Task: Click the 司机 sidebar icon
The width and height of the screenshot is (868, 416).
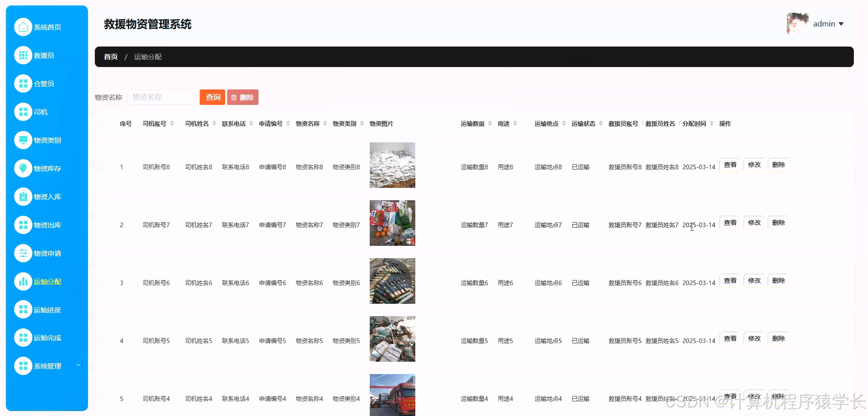Action: point(23,112)
